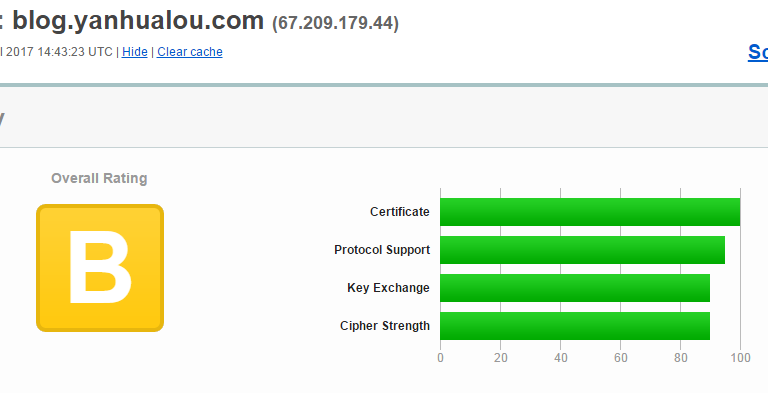Click the Key Exchange label

[x=388, y=288]
